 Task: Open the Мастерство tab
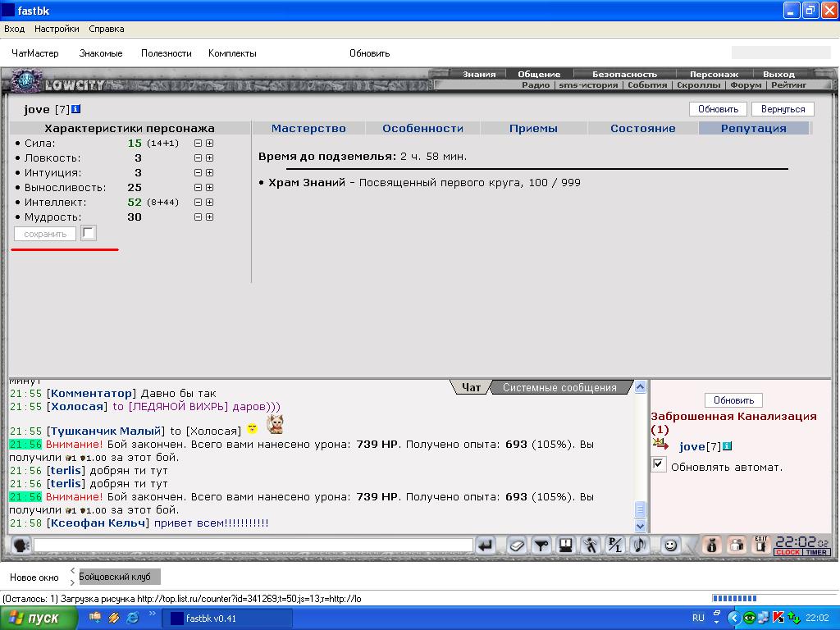308,128
